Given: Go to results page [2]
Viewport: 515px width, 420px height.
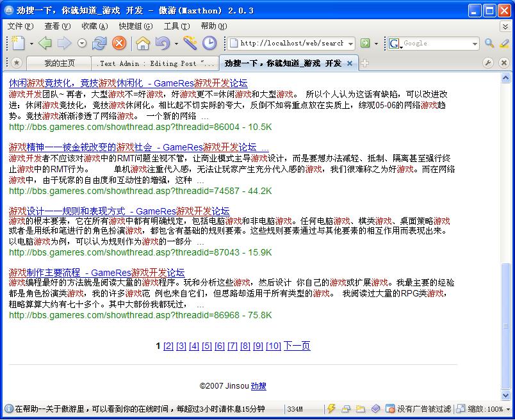Looking at the screenshot, I should (x=168, y=346).
